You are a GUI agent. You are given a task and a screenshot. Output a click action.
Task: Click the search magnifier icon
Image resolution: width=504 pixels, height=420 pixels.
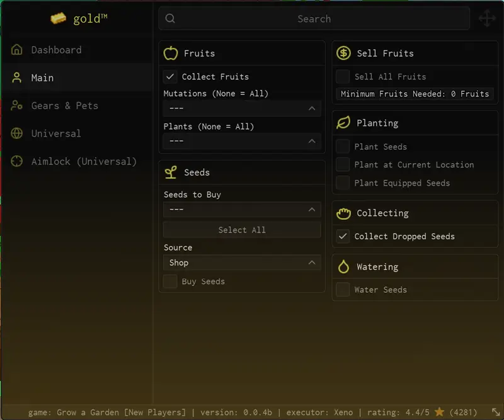[170, 19]
